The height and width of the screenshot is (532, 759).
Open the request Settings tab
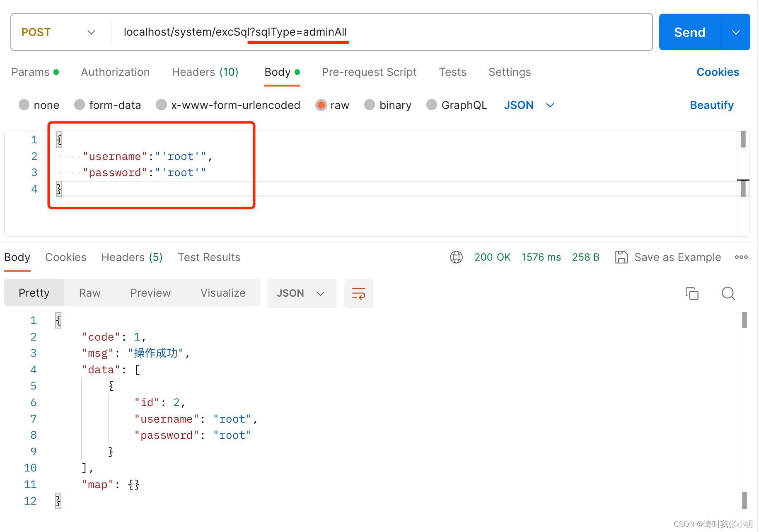(510, 72)
